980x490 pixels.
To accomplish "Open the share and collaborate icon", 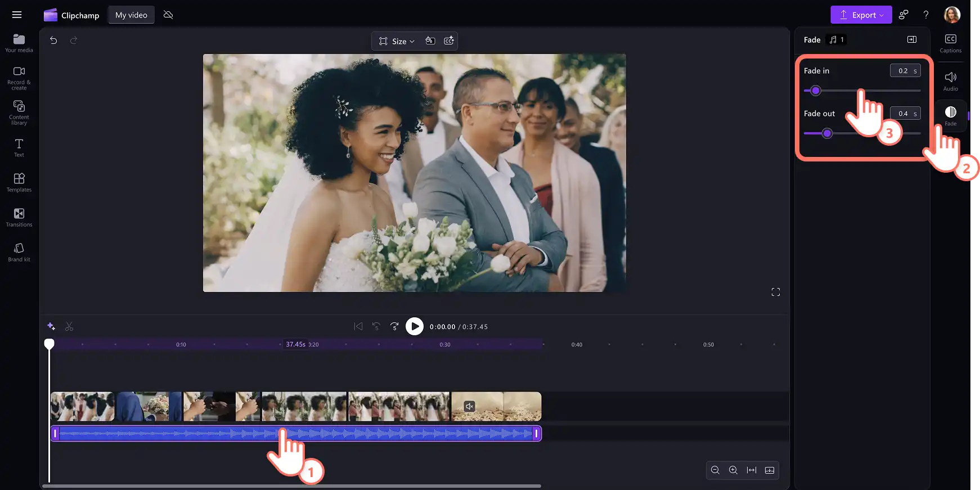I will (x=903, y=15).
